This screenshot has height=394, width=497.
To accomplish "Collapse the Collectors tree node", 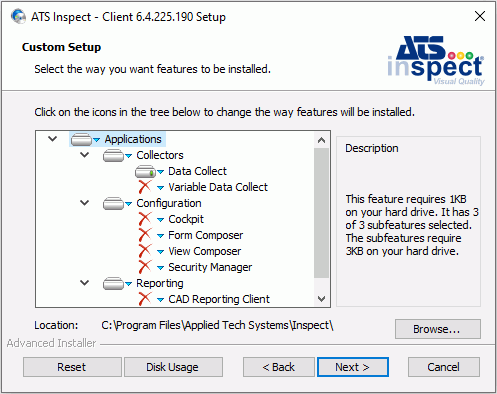I will (x=85, y=155).
